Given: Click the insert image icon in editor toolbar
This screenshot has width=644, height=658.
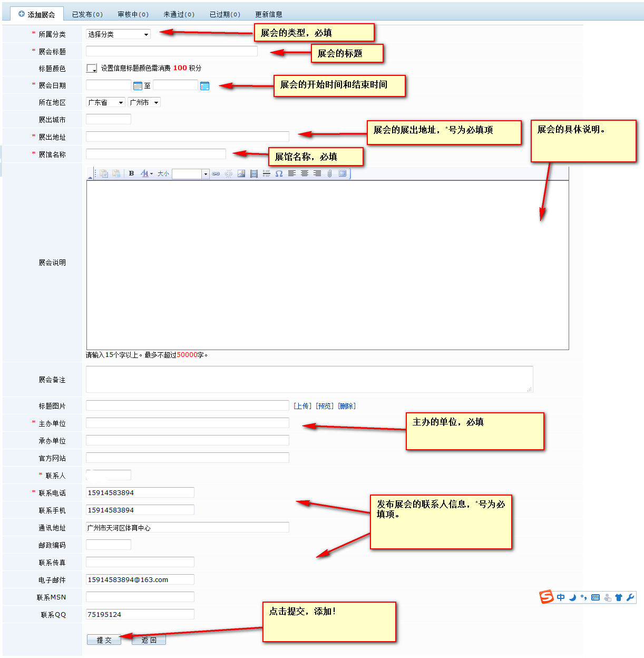Looking at the screenshot, I should [241, 173].
